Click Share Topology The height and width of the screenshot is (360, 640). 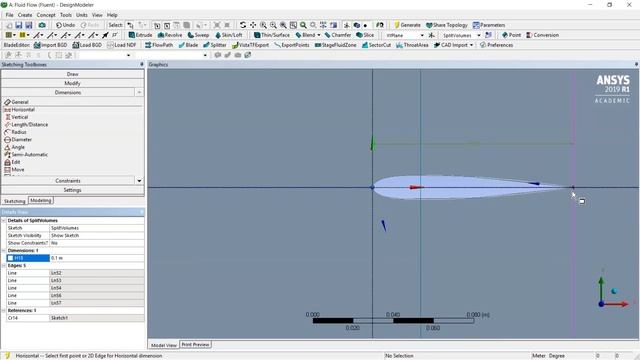(x=447, y=25)
